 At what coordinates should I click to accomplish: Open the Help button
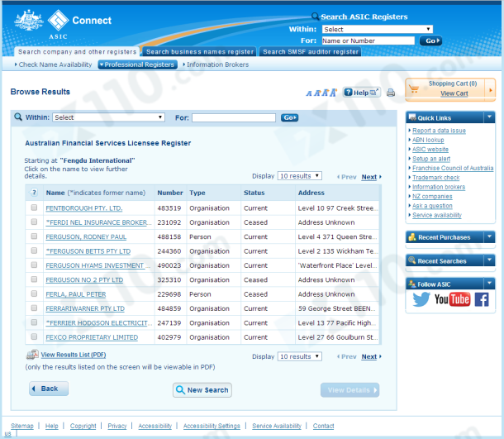[x=360, y=93]
